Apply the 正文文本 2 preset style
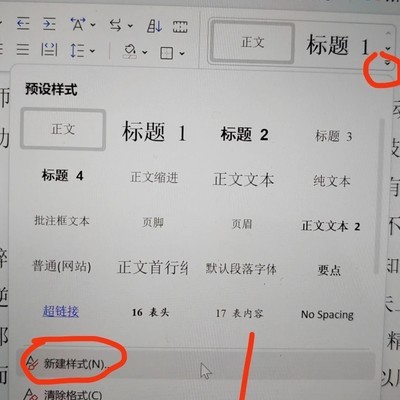The image size is (400, 400). coord(331,226)
